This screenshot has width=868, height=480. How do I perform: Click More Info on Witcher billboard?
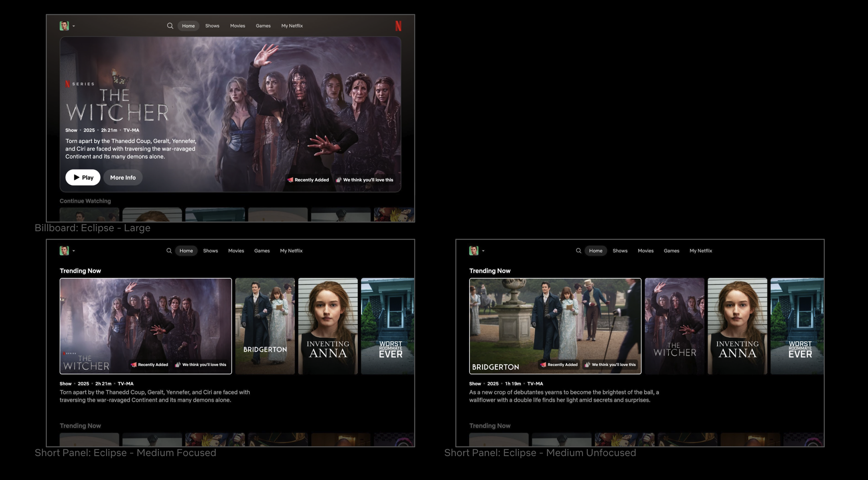(123, 177)
